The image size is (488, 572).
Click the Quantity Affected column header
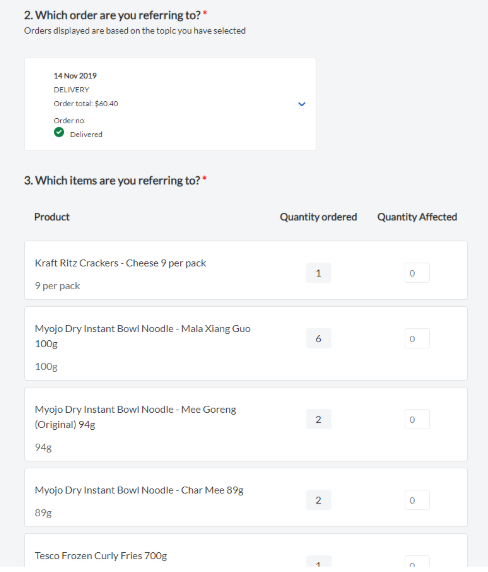coord(417,217)
